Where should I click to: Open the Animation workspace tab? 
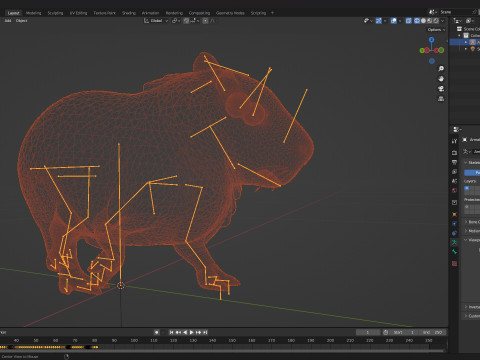coord(150,13)
